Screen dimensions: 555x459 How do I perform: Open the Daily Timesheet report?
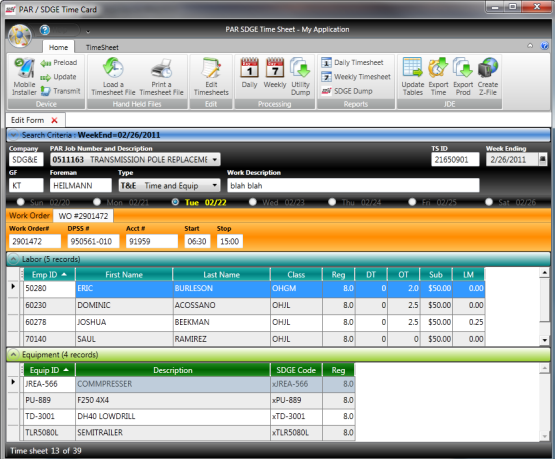click(x=353, y=63)
